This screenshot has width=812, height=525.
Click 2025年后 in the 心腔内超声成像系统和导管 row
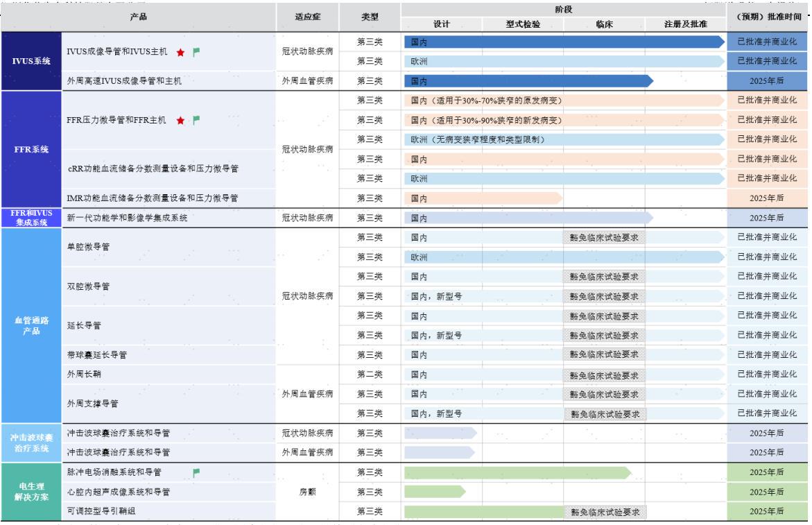(x=766, y=492)
